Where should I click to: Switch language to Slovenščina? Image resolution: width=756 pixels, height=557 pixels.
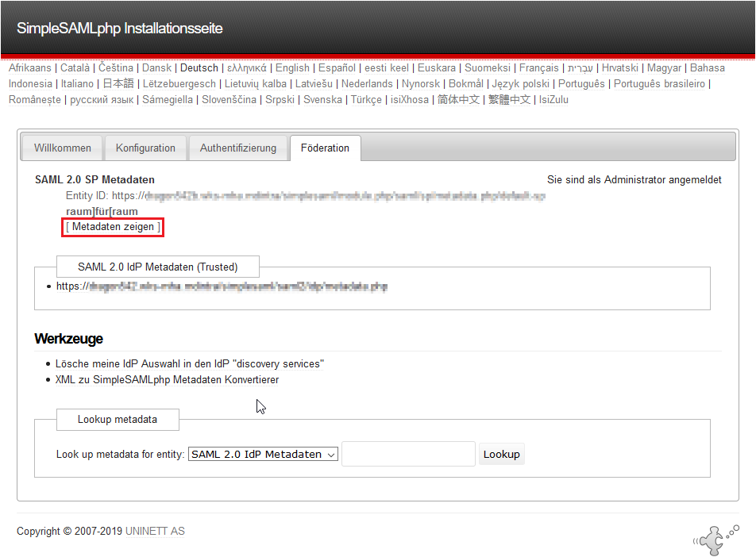coord(229,100)
